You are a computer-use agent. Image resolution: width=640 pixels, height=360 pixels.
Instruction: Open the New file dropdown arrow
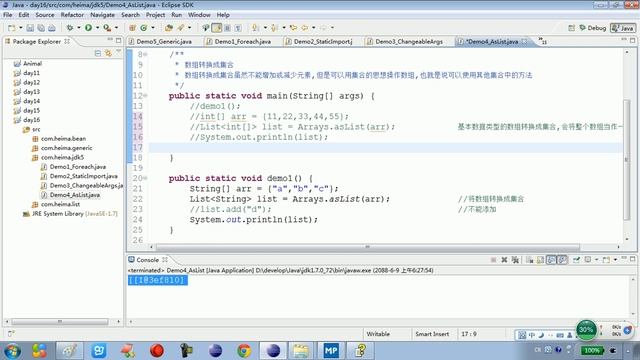[x=20, y=28]
